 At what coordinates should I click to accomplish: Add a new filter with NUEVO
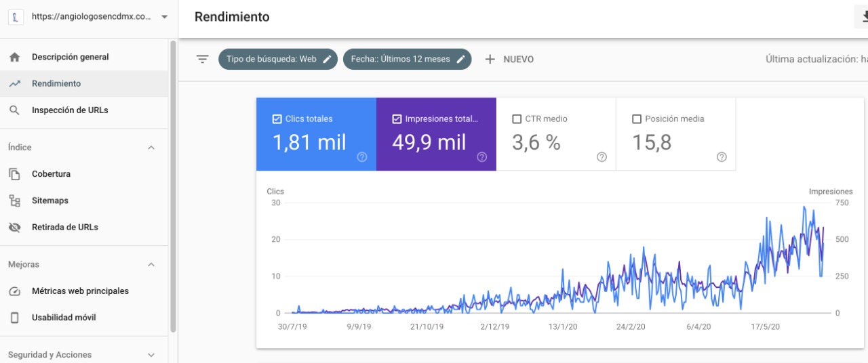point(509,59)
